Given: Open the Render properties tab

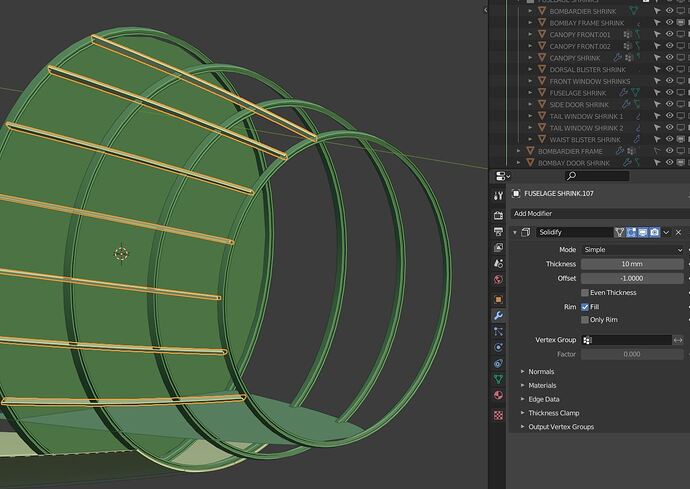Looking at the screenshot, I should 498,215.
